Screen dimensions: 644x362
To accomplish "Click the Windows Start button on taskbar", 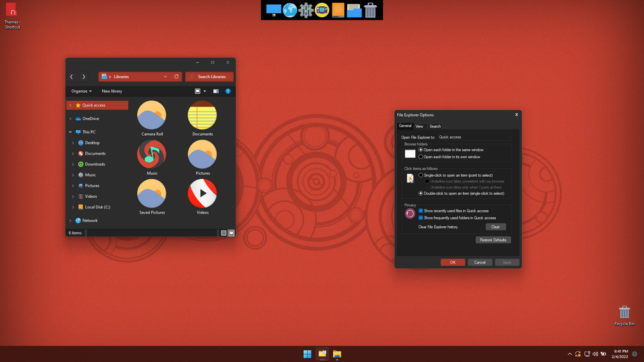I will click(x=307, y=354).
